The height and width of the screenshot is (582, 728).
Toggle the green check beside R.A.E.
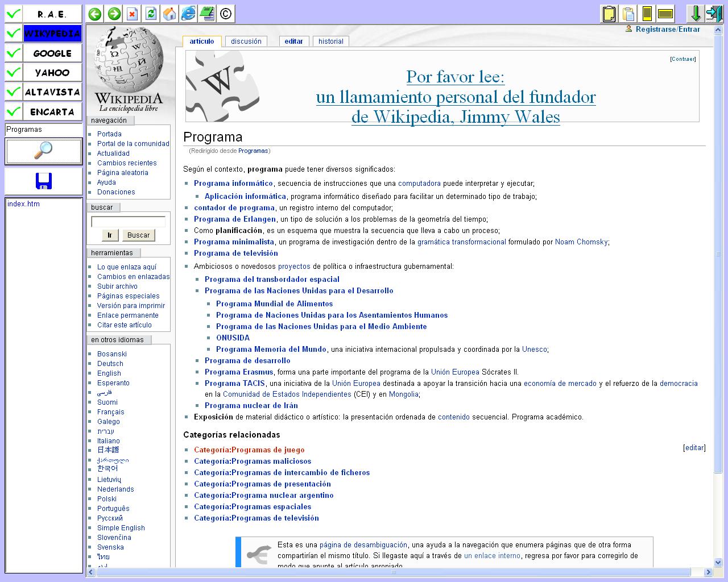[x=14, y=14]
